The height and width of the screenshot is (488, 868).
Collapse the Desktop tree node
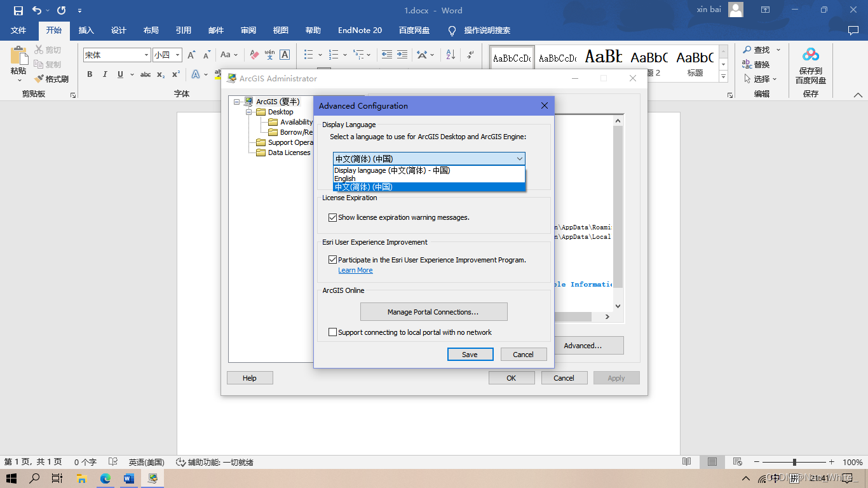[x=250, y=112]
